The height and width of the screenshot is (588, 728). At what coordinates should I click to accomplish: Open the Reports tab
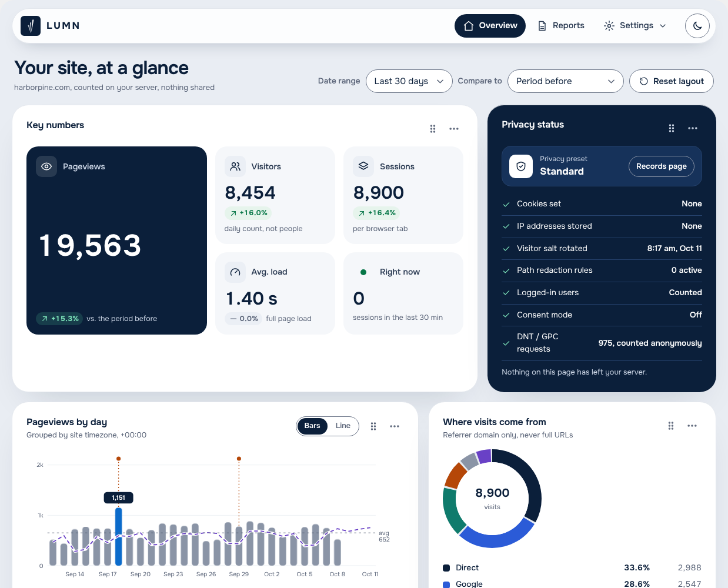(x=561, y=26)
